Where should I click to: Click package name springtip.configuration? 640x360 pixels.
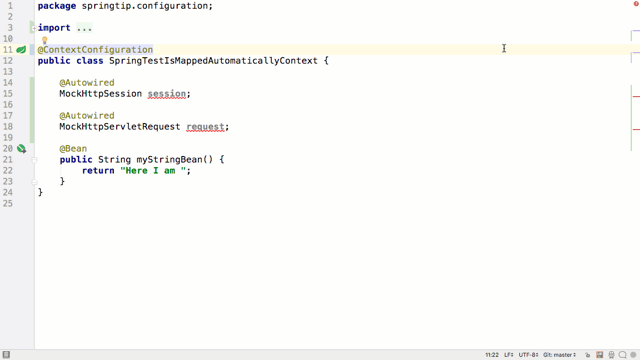144,6
